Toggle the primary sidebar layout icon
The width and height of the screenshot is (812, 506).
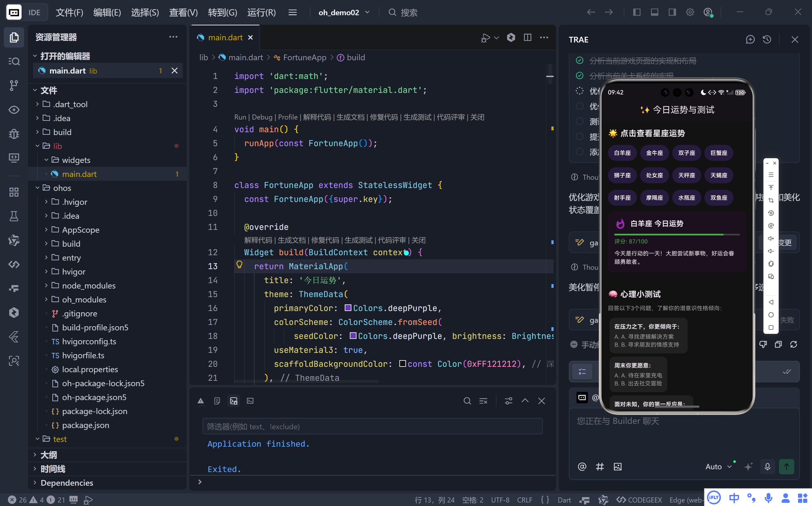click(x=636, y=12)
